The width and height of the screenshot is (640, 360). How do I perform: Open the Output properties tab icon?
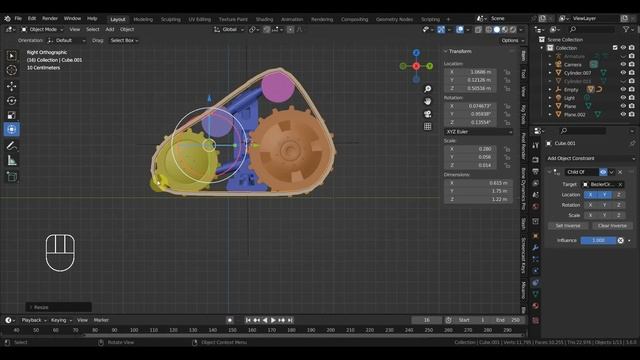[536, 171]
